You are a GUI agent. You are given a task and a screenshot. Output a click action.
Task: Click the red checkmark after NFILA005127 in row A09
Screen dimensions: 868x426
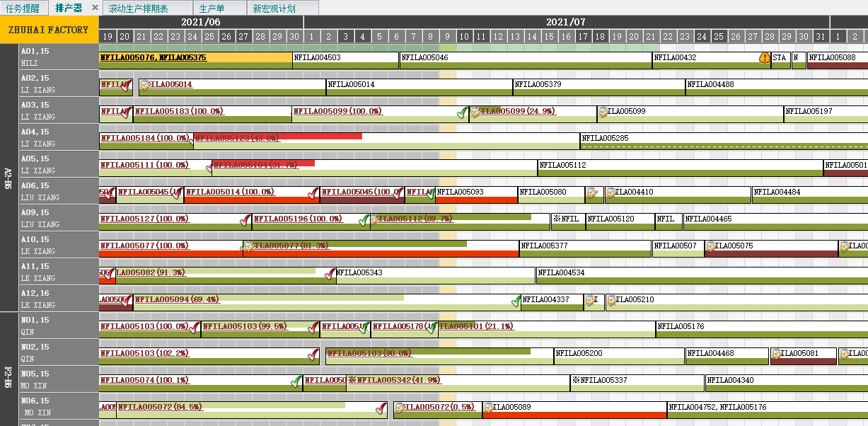pyautogui.click(x=245, y=219)
